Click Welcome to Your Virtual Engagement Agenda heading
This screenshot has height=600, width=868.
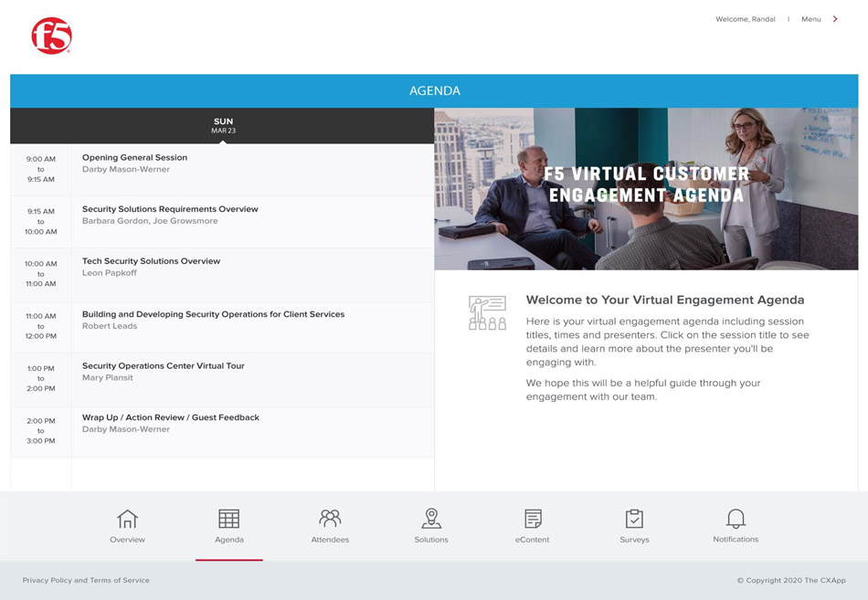pos(665,300)
